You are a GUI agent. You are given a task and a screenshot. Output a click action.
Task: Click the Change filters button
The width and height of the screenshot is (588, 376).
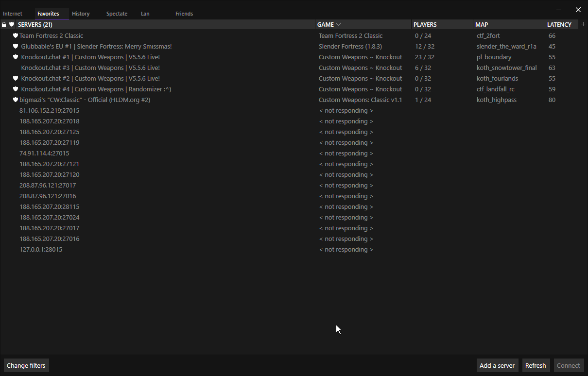tap(26, 365)
